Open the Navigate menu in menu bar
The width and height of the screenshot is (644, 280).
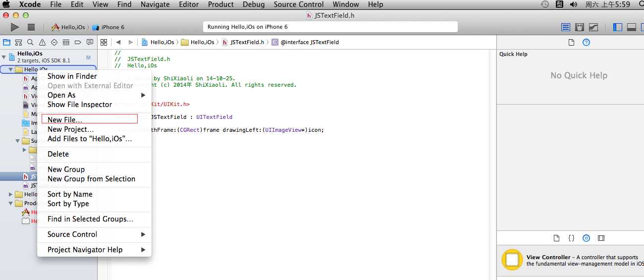tap(155, 4)
